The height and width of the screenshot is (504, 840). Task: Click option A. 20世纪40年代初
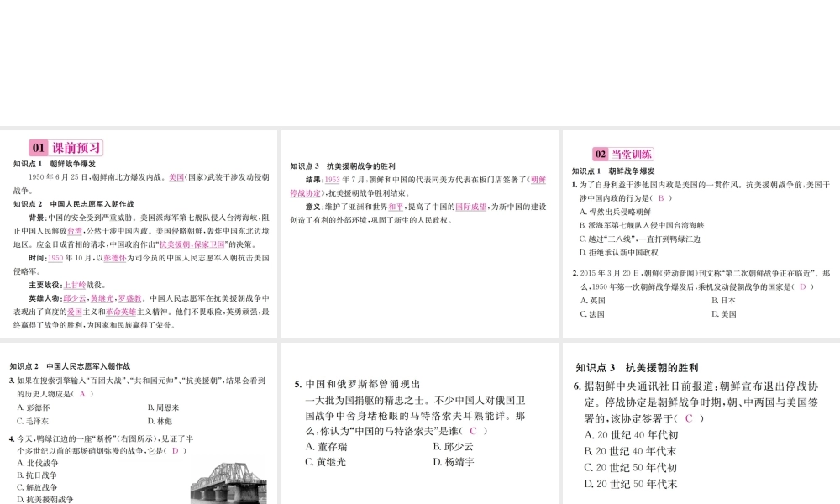tap(631, 435)
